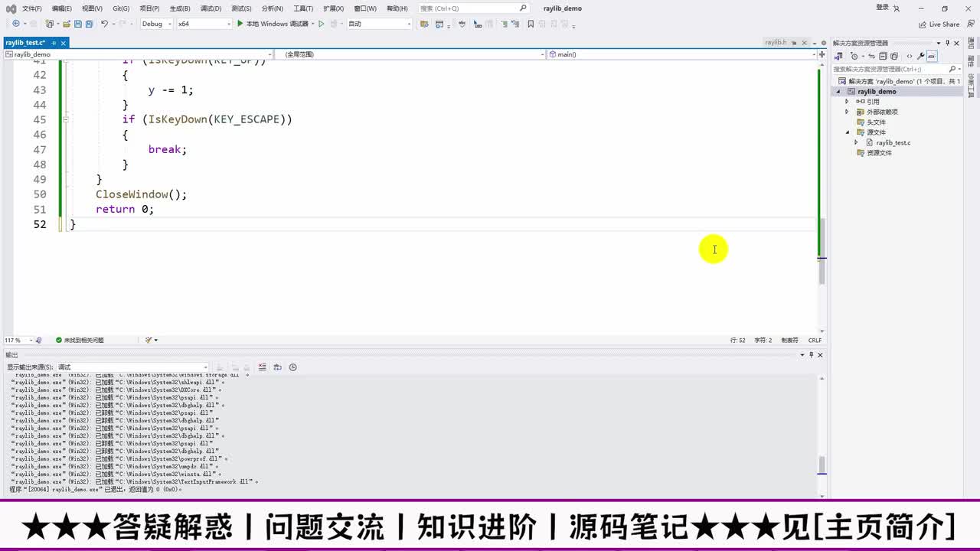Viewport: 980px width, 551px height.
Task: Click the Undo arrow icon
Action: click(x=104, y=24)
